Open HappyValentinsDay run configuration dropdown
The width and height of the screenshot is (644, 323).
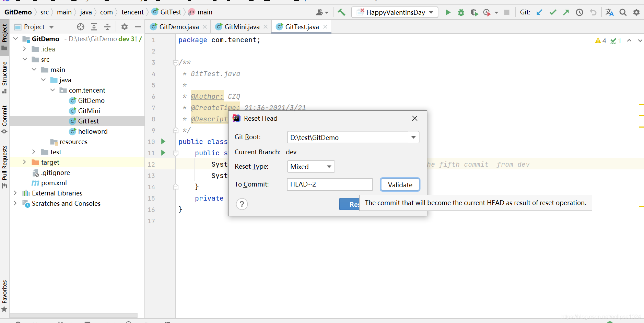(395, 12)
